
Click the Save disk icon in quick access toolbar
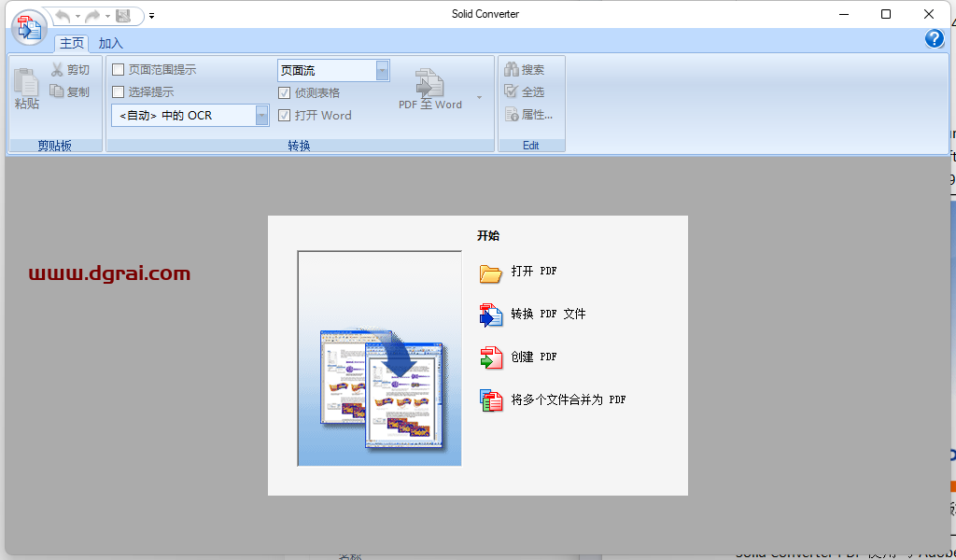pos(123,16)
